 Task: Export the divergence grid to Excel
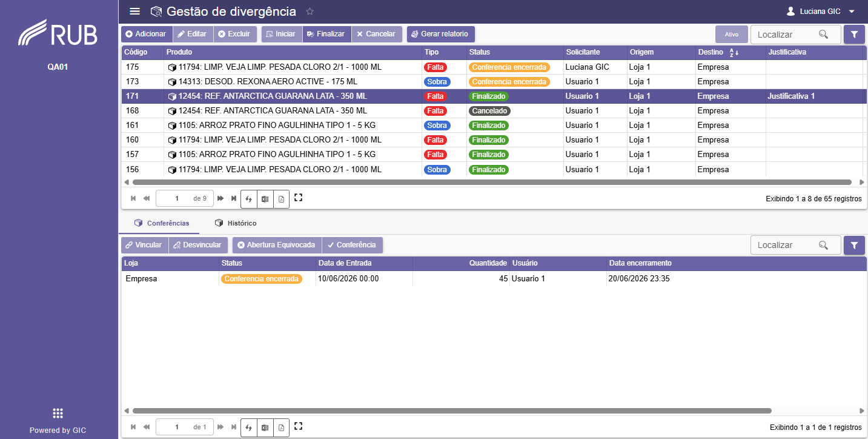click(265, 199)
